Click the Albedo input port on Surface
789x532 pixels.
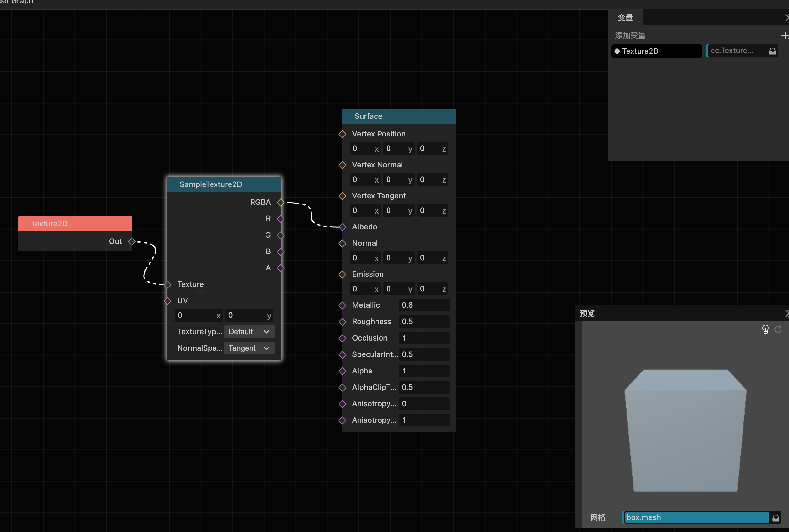coord(342,227)
